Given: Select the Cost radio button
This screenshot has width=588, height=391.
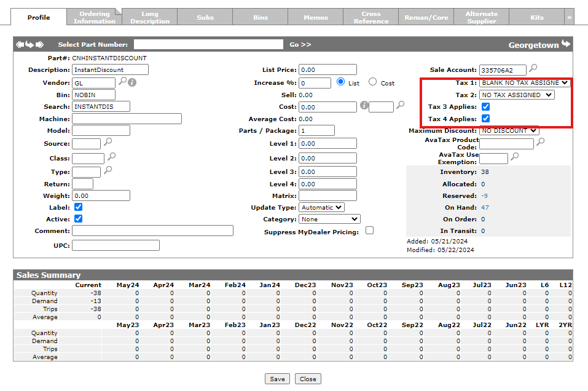Looking at the screenshot, I should pos(373,82).
